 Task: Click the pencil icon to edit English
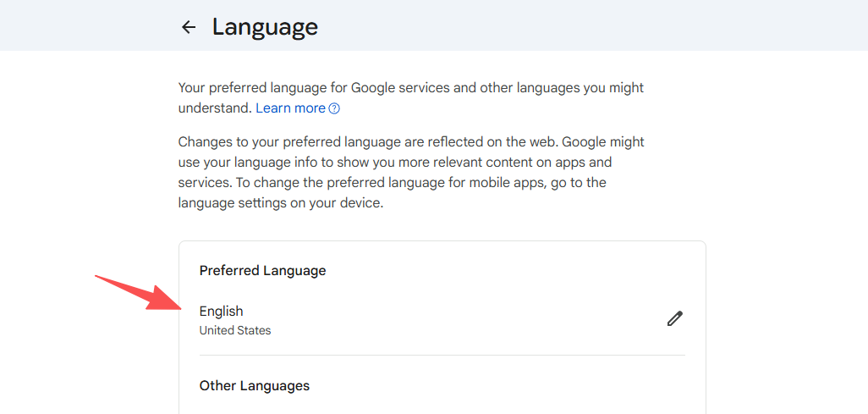tap(674, 318)
